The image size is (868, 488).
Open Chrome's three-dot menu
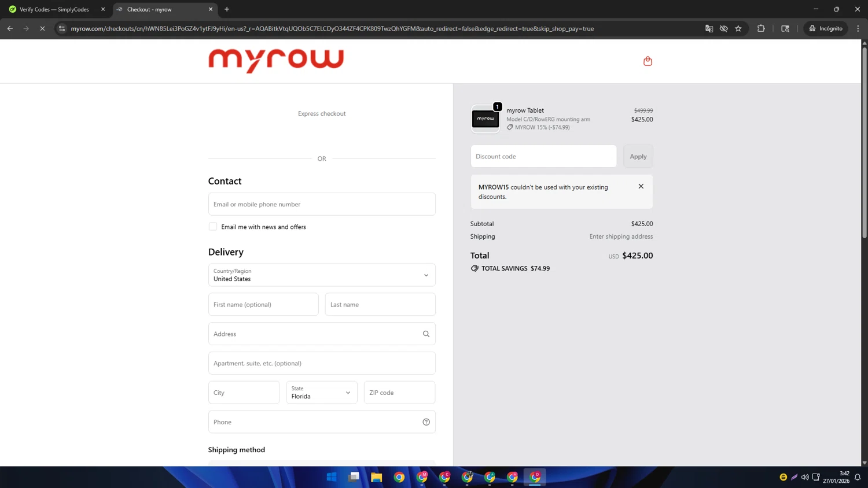[x=858, y=28]
